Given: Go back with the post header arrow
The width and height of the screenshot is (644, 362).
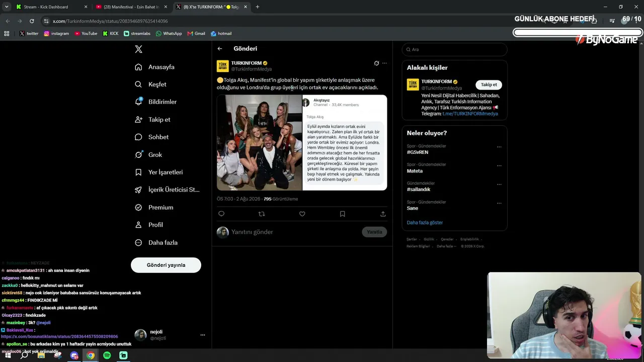Looking at the screenshot, I should coord(220,49).
